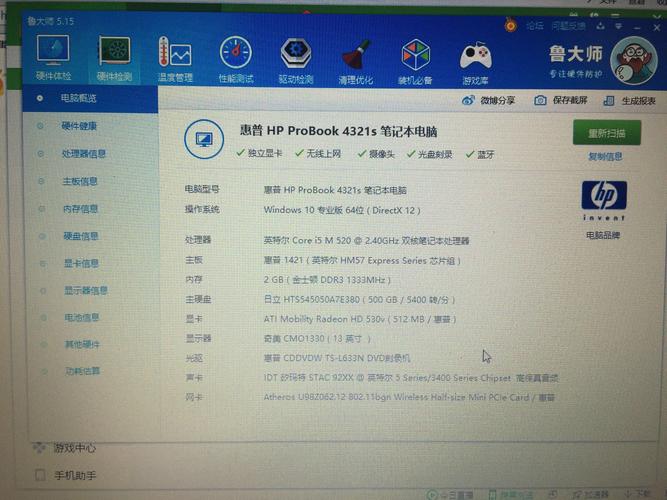Select 内存信息 in the sidebar

click(x=80, y=209)
